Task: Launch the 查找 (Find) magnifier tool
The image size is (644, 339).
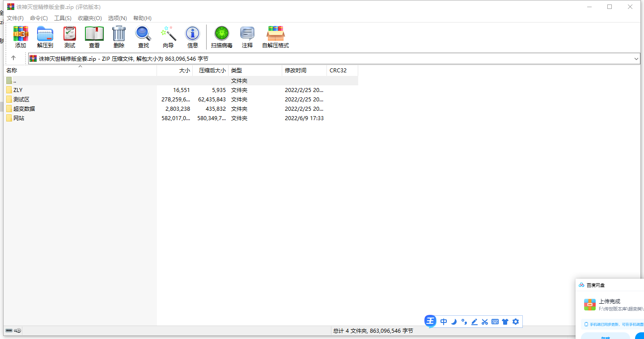Action: coord(144,37)
